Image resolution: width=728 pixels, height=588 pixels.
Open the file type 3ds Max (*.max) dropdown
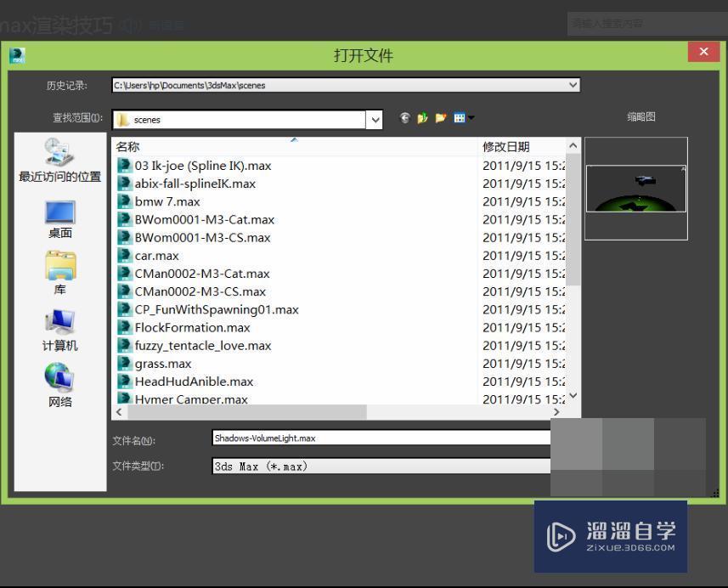pyautogui.click(x=381, y=466)
